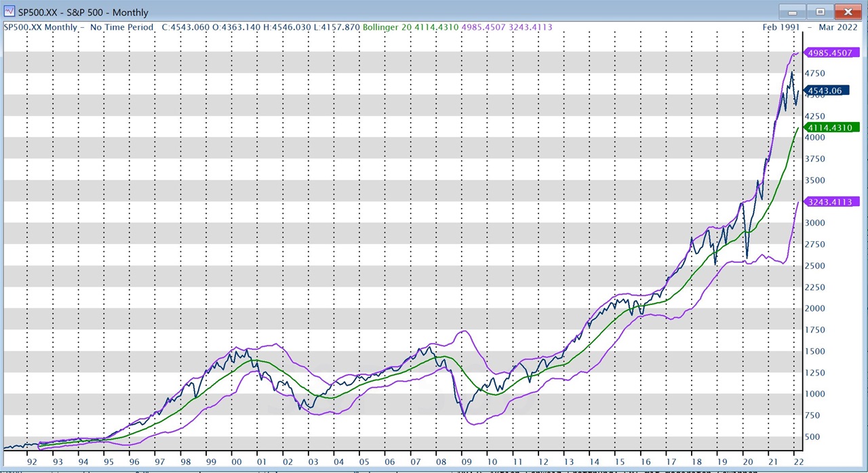Click the 3000 price axis label

coord(815,223)
